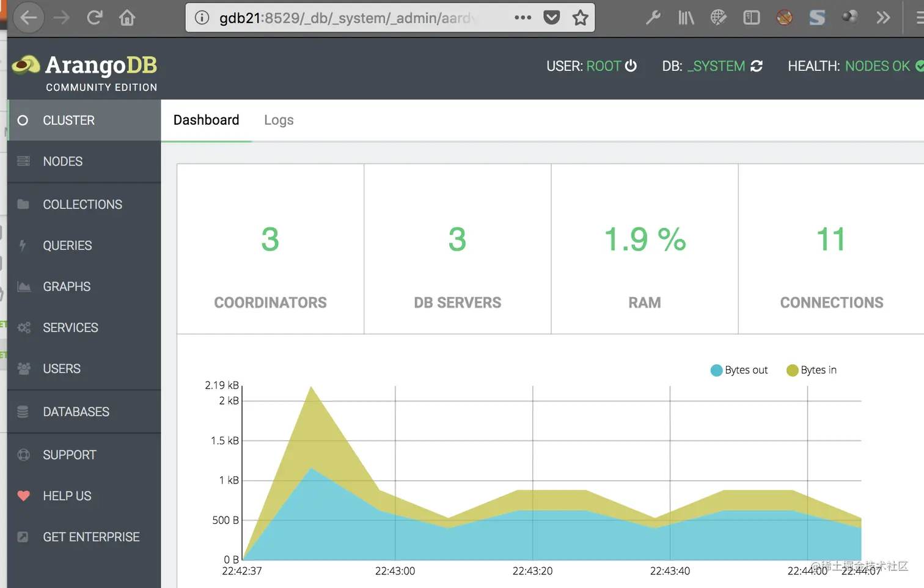
Task: Open the USERS sidebar section
Action: tap(84, 369)
